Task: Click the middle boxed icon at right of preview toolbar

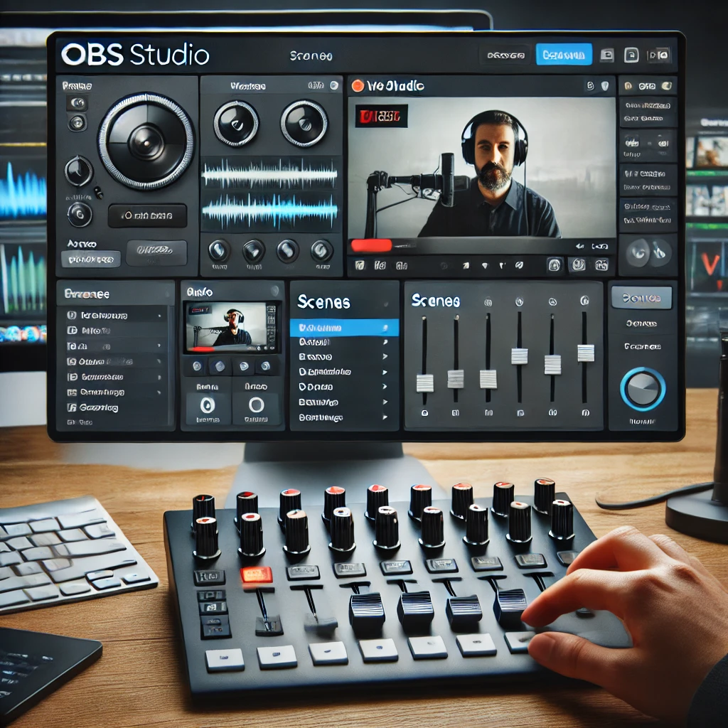Action: 579,264
